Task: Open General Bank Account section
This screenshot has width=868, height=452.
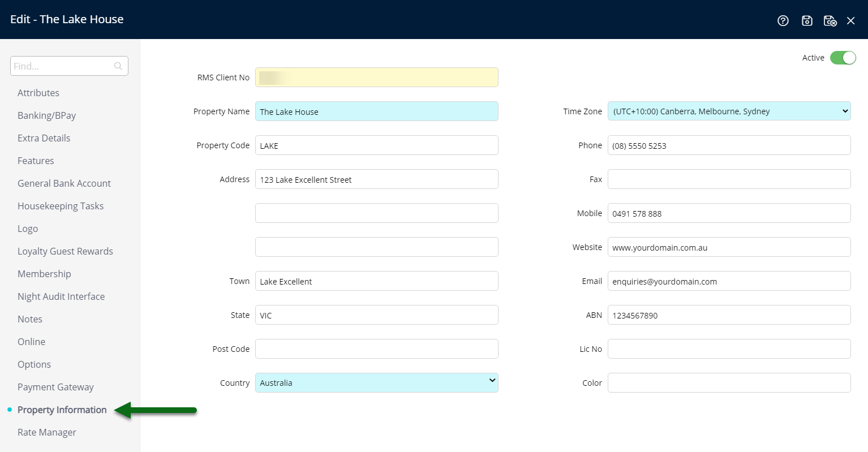Action: [x=64, y=183]
